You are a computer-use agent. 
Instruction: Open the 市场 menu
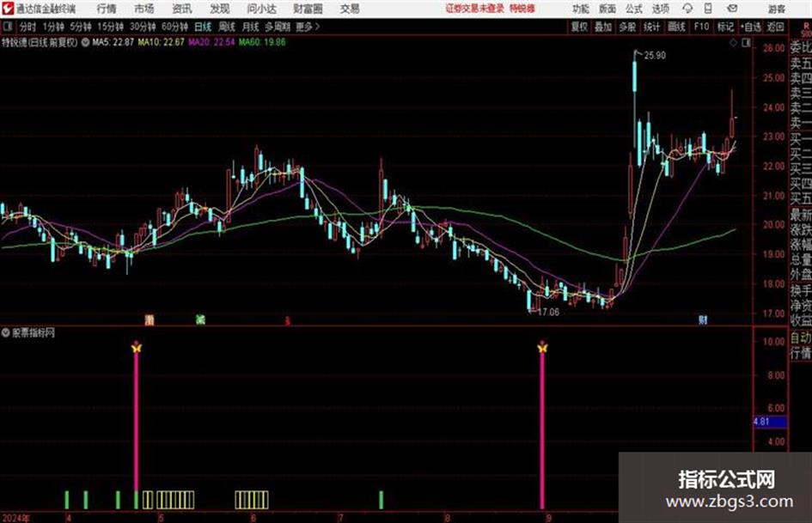[x=144, y=9]
